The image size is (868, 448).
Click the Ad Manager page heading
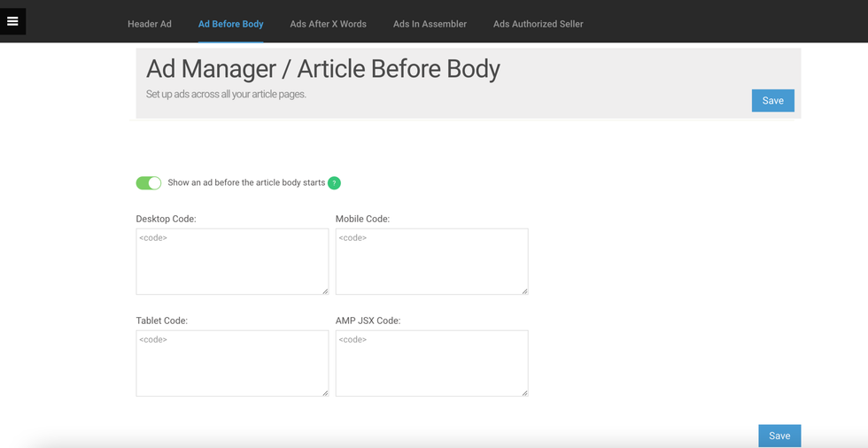point(322,69)
